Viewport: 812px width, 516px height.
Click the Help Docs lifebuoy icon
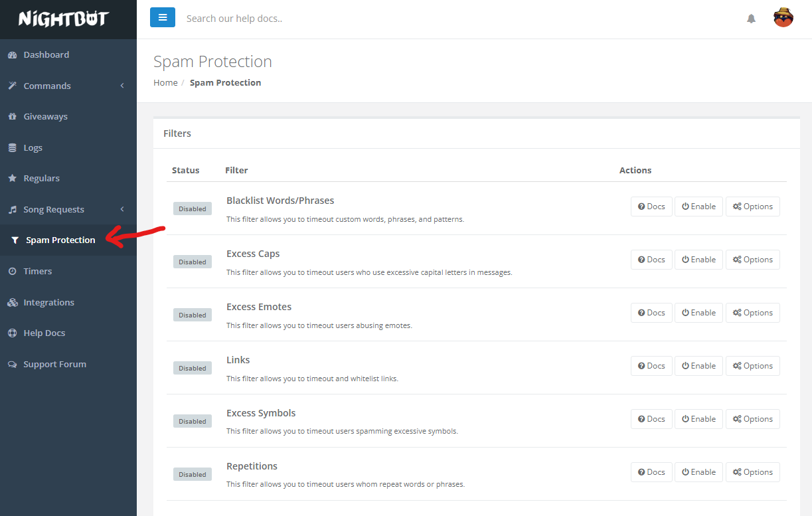(12, 333)
